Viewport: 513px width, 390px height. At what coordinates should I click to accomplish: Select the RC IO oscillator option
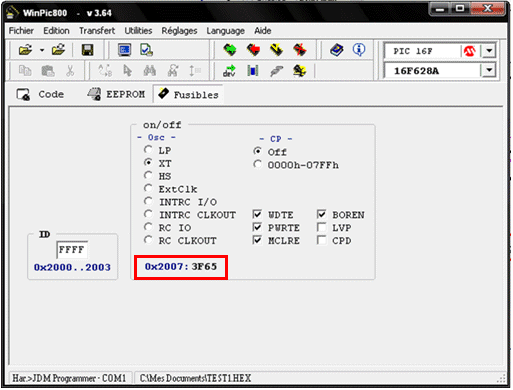click(x=148, y=227)
